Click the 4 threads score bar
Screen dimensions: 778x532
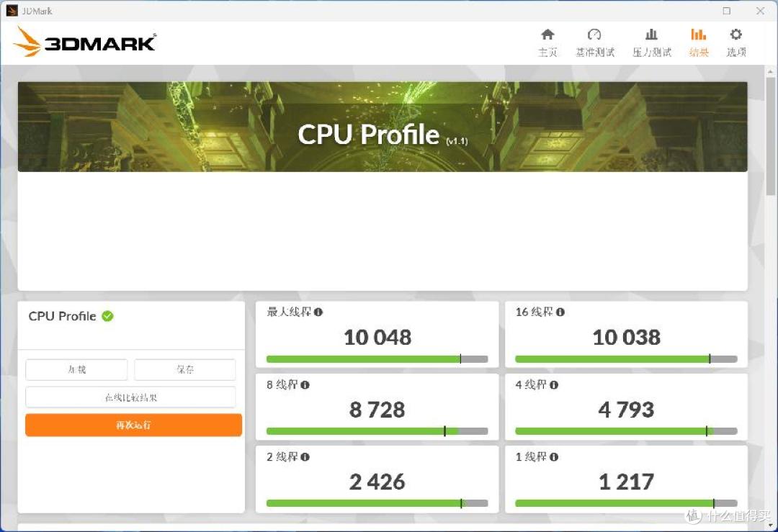pyautogui.click(x=626, y=431)
